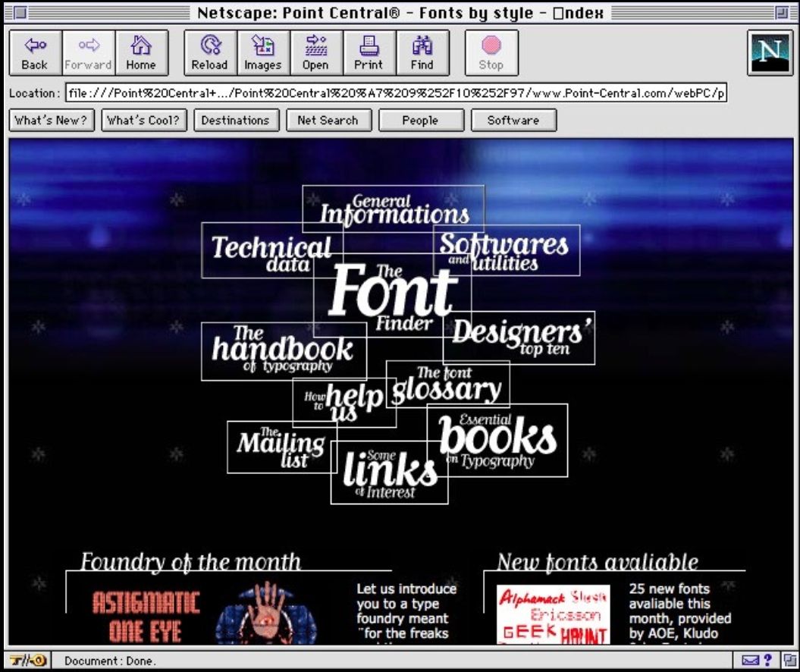Follow the Essential books on Typography link
The image size is (800, 672).
497,440
